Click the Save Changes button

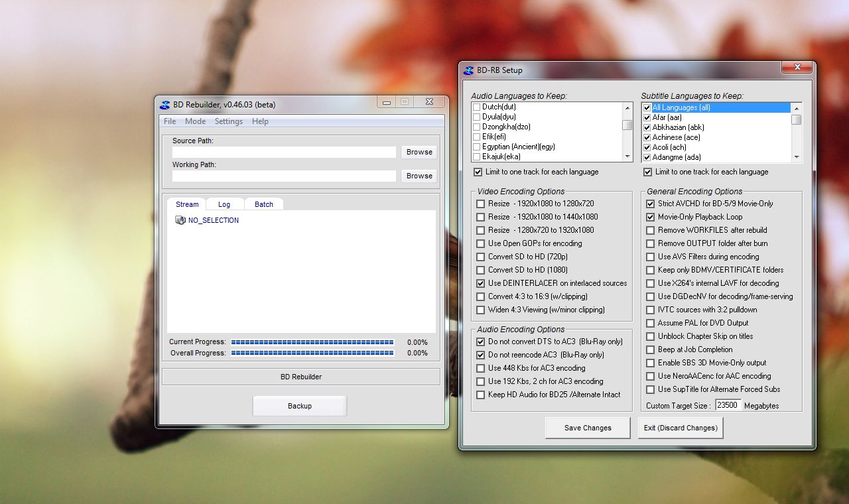coord(586,428)
